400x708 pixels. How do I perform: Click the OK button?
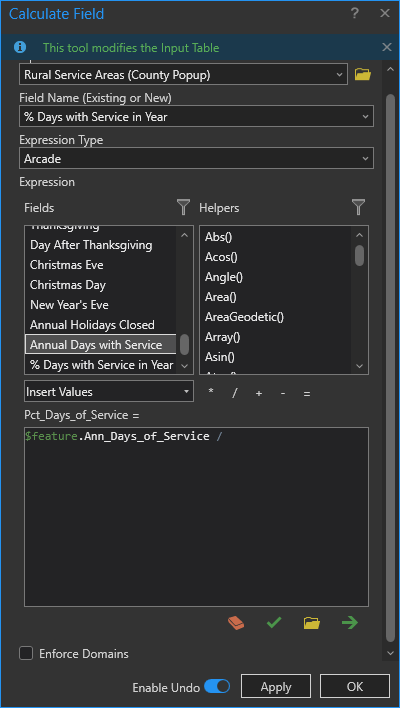click(x=355, y=687)
